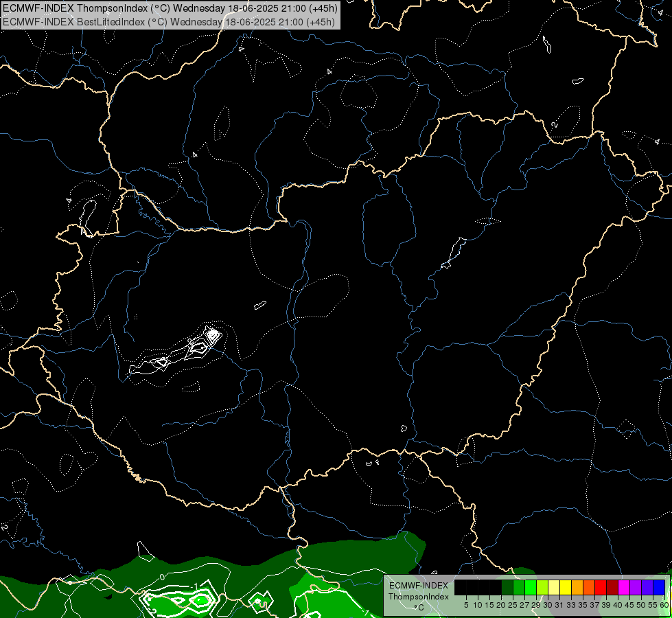This screenshot has width=672, height=618.
Task: Click the legend tick value 37
Action: (595, 605)
